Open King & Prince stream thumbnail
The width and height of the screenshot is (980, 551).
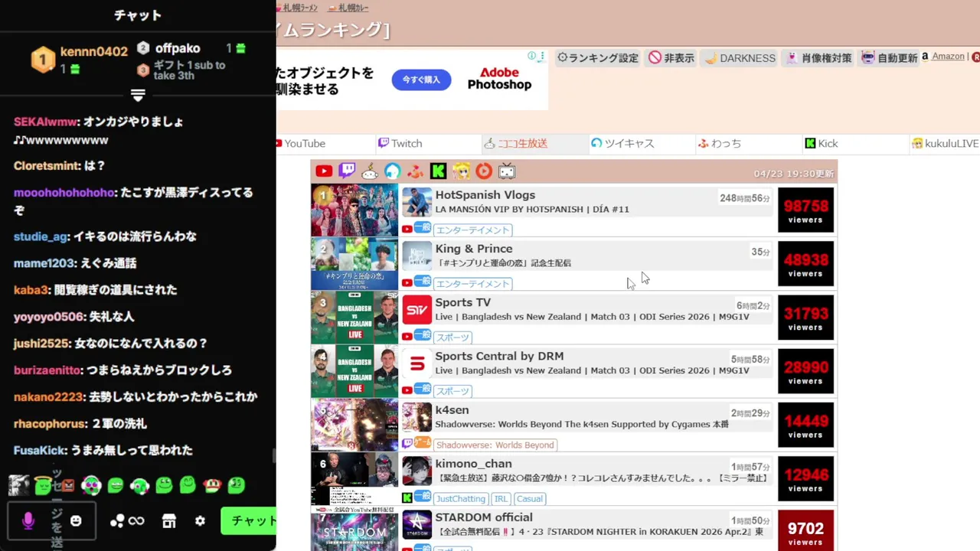tap(354, 263)
